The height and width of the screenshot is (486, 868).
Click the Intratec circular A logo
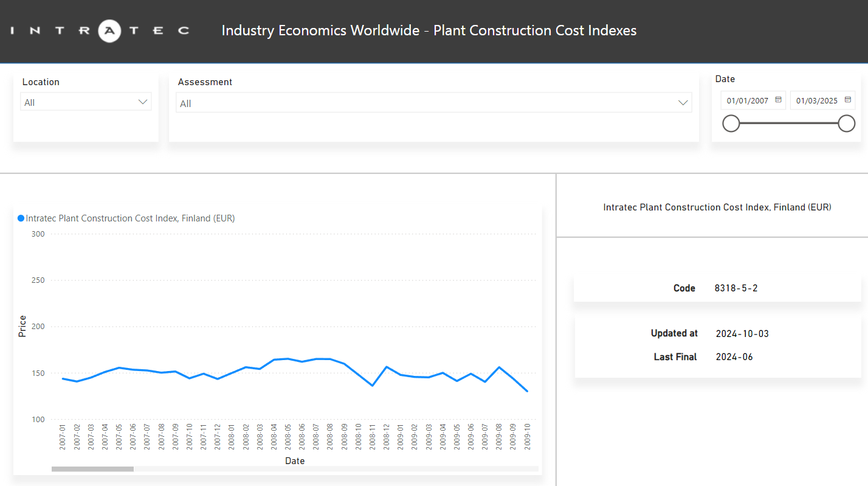pyautogui.click(x=109, y=30)
